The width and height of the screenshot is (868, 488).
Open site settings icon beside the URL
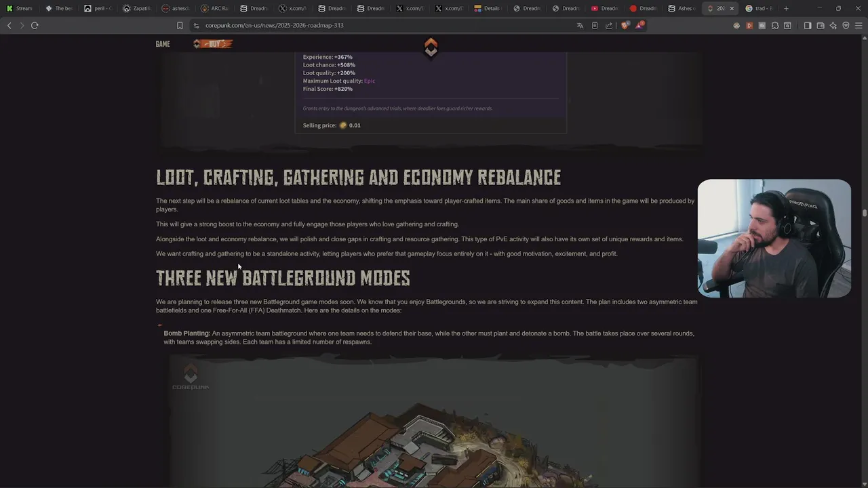pyautogui.click(x=196, y=25)
